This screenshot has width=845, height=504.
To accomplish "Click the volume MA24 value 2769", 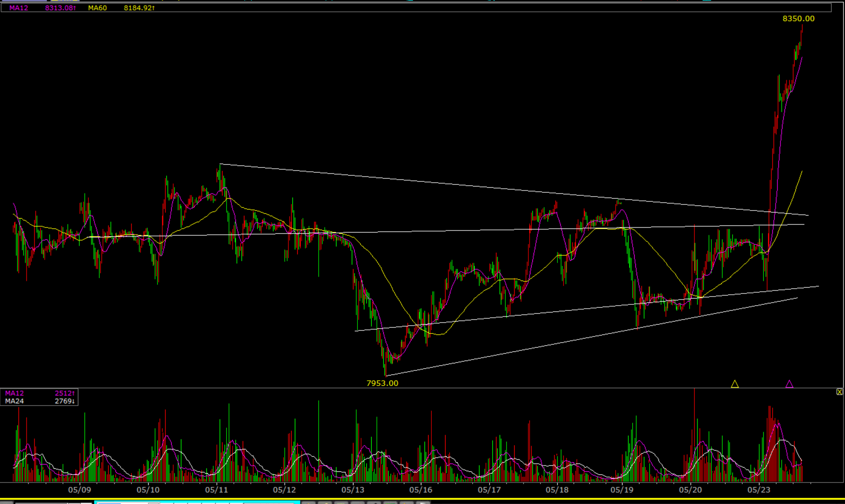I will [x=65, y=401].
